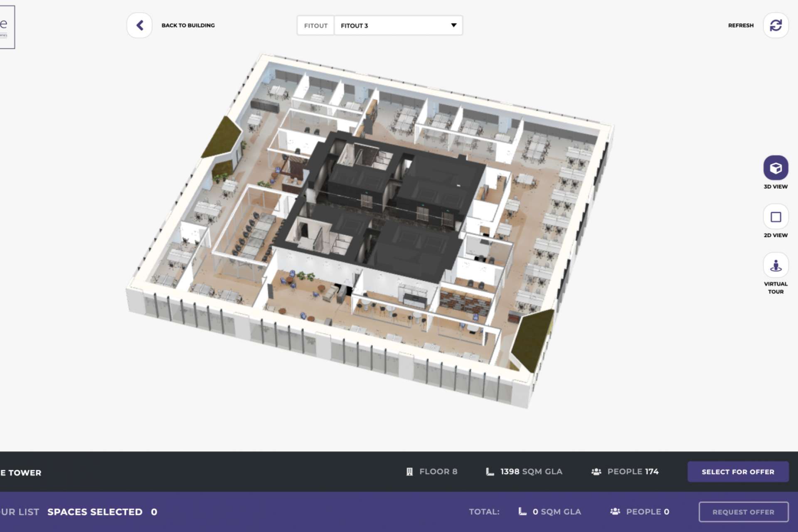Click the back arrow icon
Viewport: 798px width, 532px height.
[x=140, y=25]
